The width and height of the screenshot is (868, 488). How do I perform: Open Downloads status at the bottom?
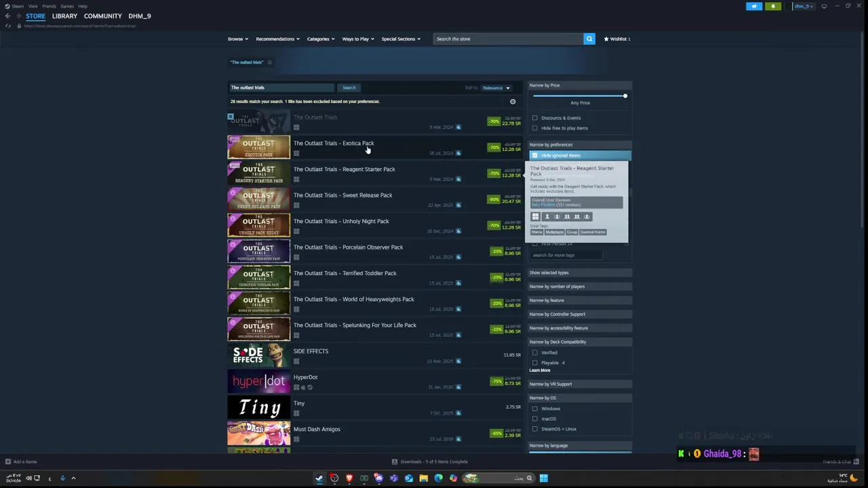[x=429, y=462]
